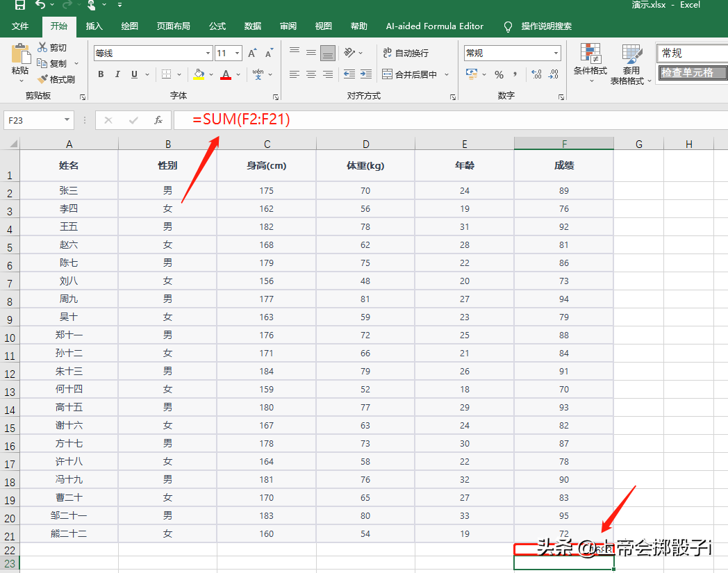The image size is (728, 573).
Task: Switch to the 插入 Insert tab
Action: pos(94,26)
